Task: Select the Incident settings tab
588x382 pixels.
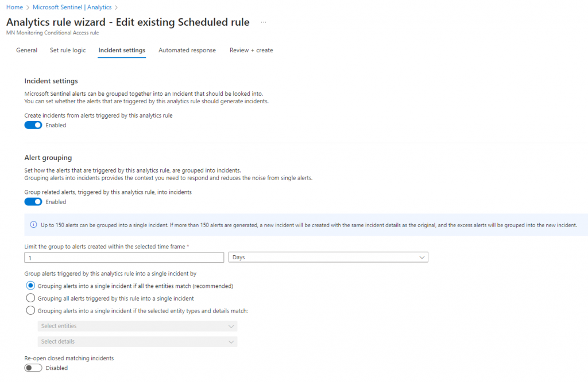Action: [122, 50]
